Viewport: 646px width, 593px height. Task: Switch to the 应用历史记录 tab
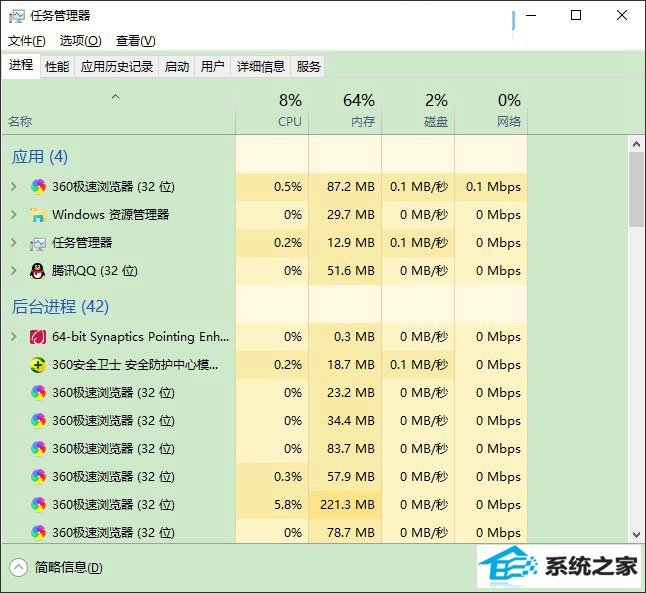[x=117, y=66]
